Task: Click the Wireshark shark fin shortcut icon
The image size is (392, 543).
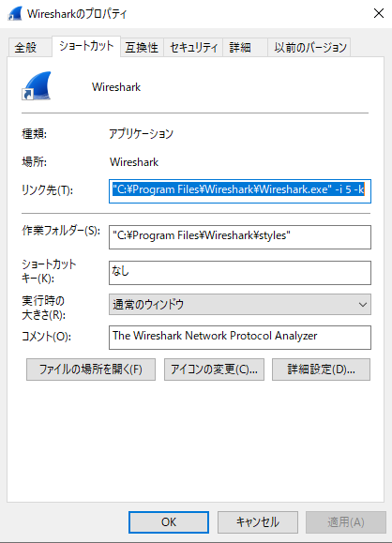Action: click(x=37, y=86)
